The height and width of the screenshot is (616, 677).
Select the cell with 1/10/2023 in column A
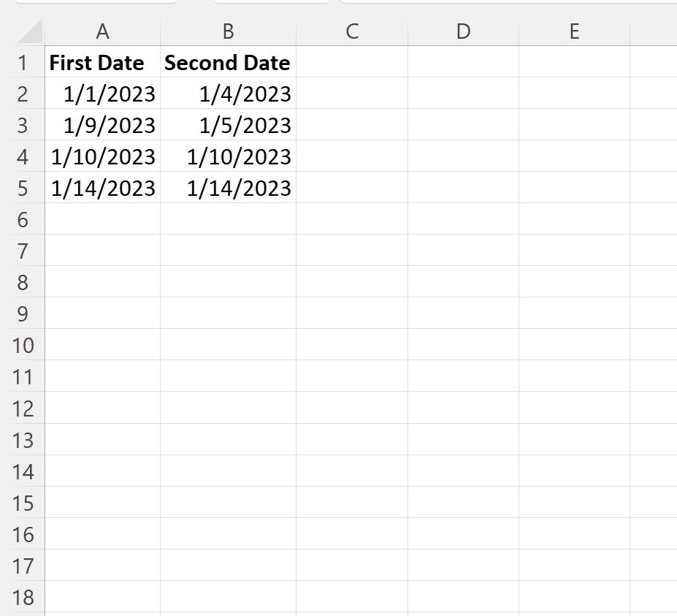click(x=102, y=156)
